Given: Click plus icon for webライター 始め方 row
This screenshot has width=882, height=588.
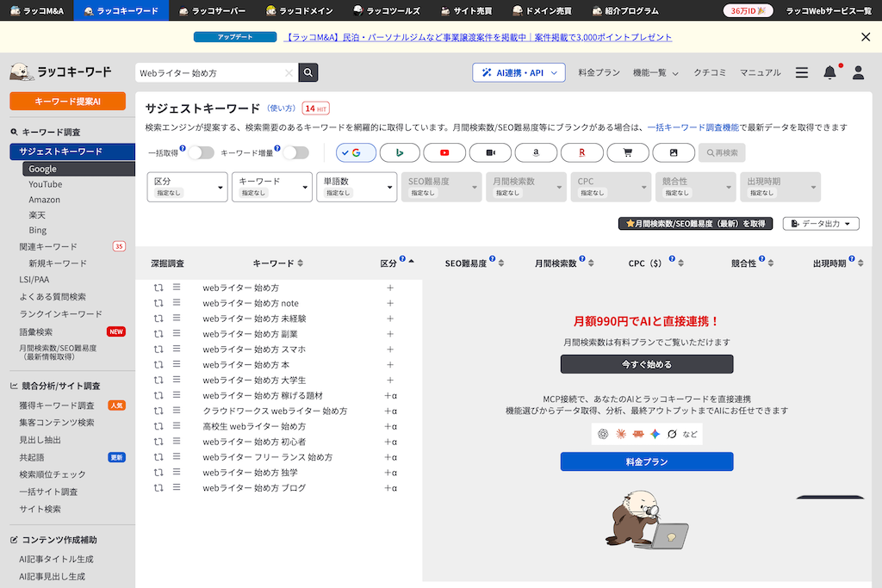Looking at the screenshot, I should tap(390, 288).
